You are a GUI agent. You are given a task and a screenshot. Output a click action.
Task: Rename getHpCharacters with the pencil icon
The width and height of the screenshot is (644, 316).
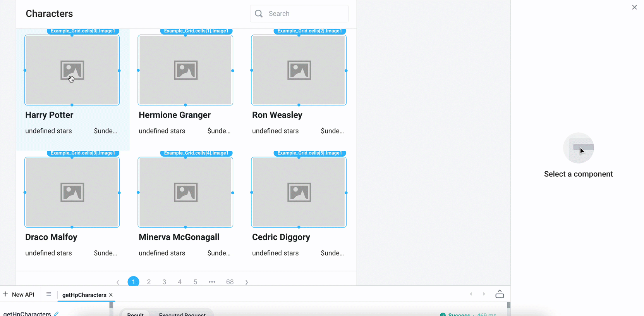(57, 314)
